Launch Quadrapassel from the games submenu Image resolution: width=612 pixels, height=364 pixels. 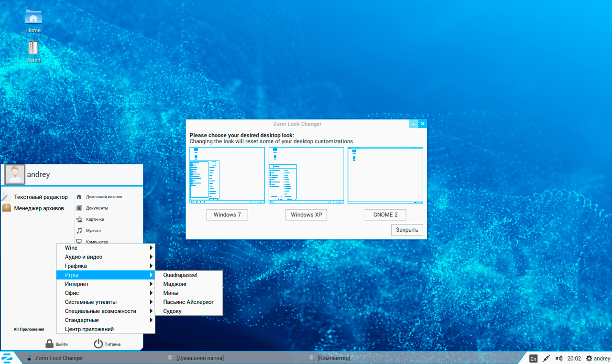[180, 275]
